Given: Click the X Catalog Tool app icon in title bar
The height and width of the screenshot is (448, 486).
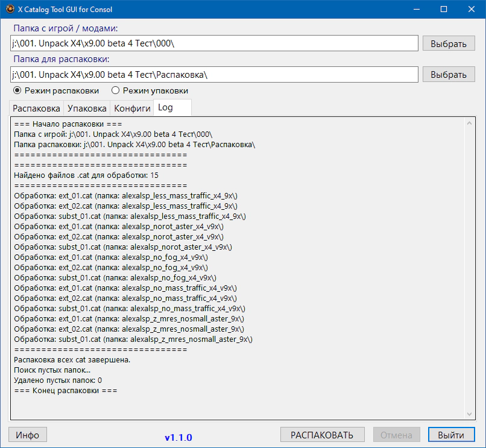Looking at the screenshot, I should coord(10,10).
